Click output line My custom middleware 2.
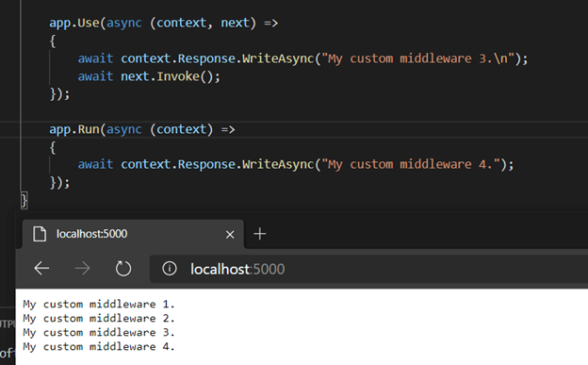Screen dimensions: 588x365 (x=99, y=318)
